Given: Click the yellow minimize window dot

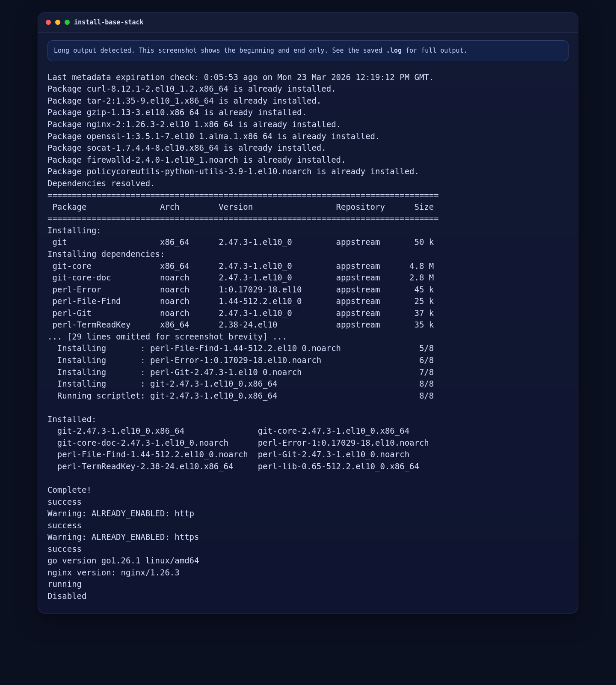Looking at the screenshot, I should (58, 22).
